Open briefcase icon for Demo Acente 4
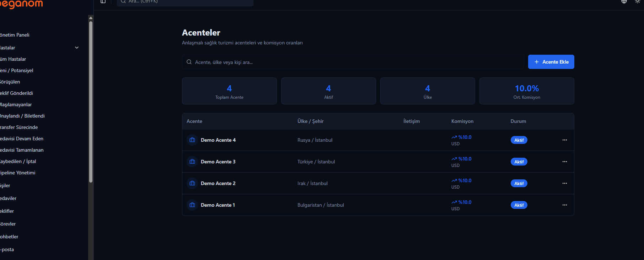The width and height of the screenshot is (644, 260). pos(192,140)
